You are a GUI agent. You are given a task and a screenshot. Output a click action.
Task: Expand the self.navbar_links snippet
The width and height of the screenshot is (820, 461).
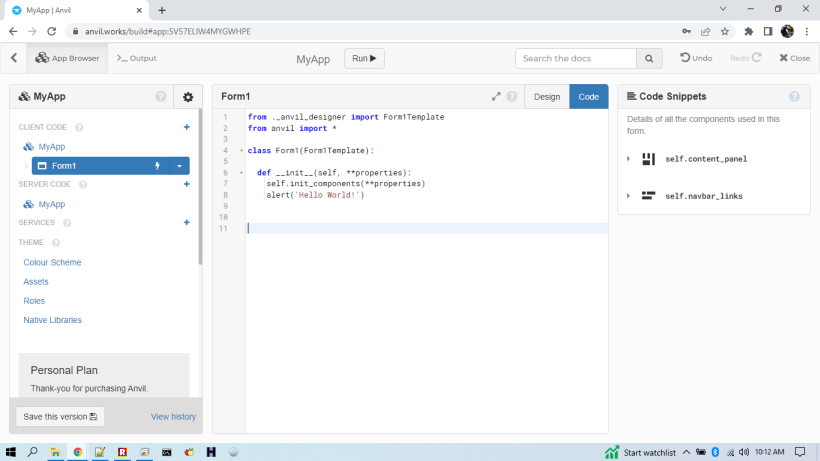pyautogui.click(x=628, y=196)
